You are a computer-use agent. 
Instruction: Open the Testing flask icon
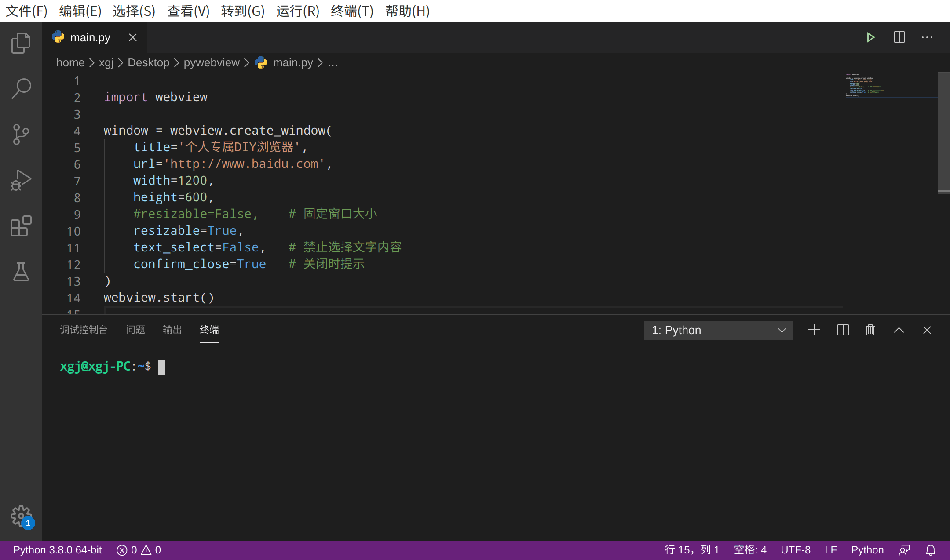pyautogui.click(x=21, y=272)
